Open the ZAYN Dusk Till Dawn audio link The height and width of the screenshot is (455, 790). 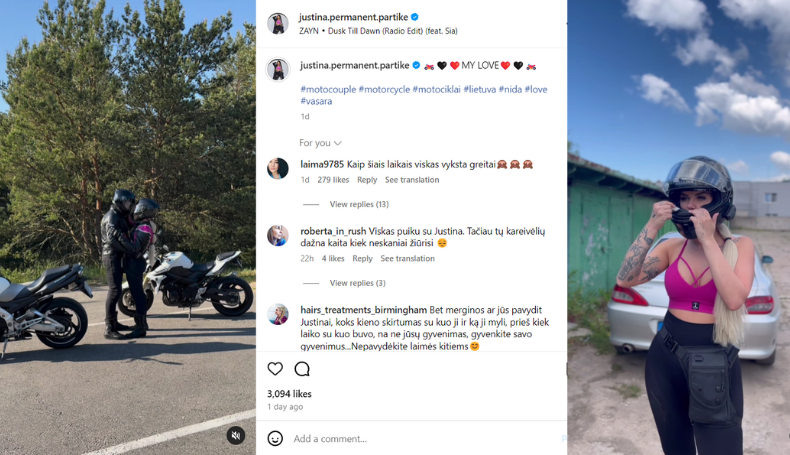(378, 31)
